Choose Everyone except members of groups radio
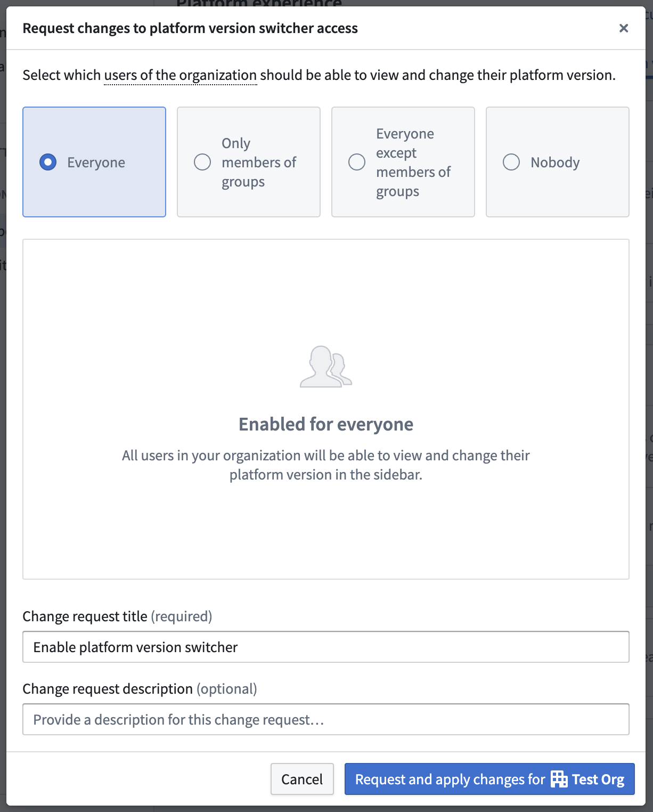653x812 pixels. 357,162
